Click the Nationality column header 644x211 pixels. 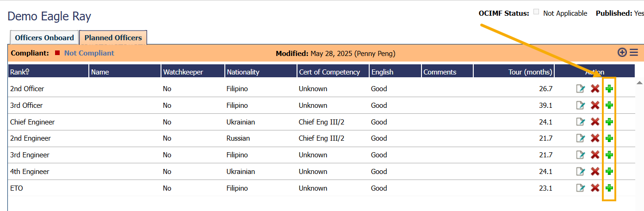pos(243,72)
